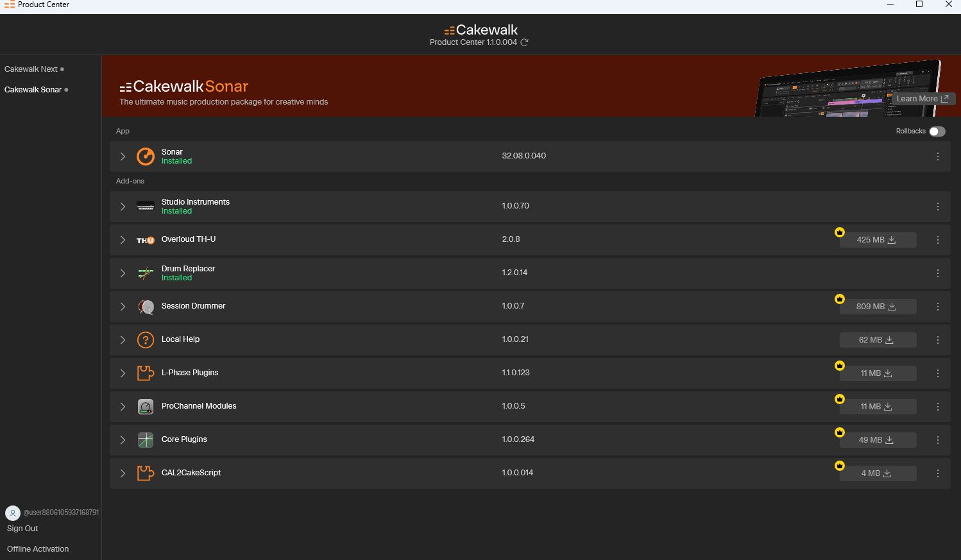This screenshot has height=560, width=961.
Task: Expand the L-Phase Plugins row
Action: 123,373
